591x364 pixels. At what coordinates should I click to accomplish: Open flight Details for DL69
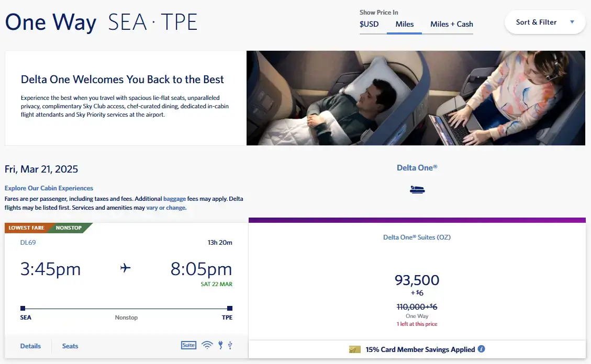tap(30, 346)
